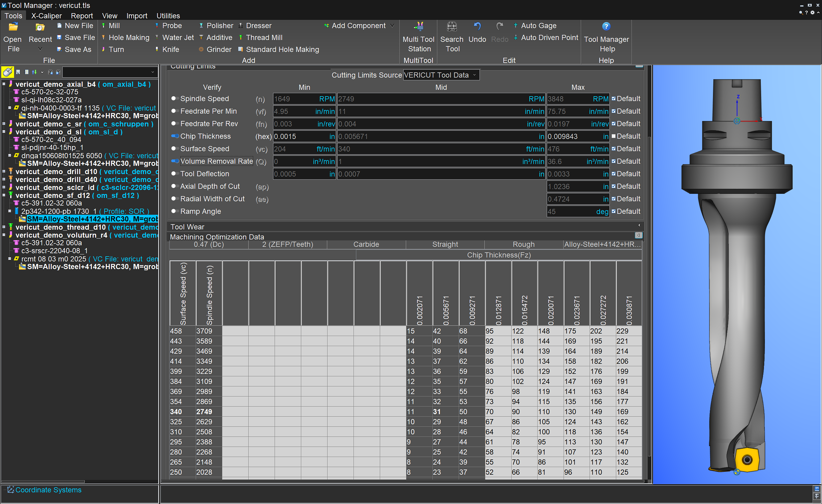Image resolution: width=822 pixels, height=504 pixels.
Task: Toggle the Chip Thickness Default checkbox
Action: click(613, 136)
